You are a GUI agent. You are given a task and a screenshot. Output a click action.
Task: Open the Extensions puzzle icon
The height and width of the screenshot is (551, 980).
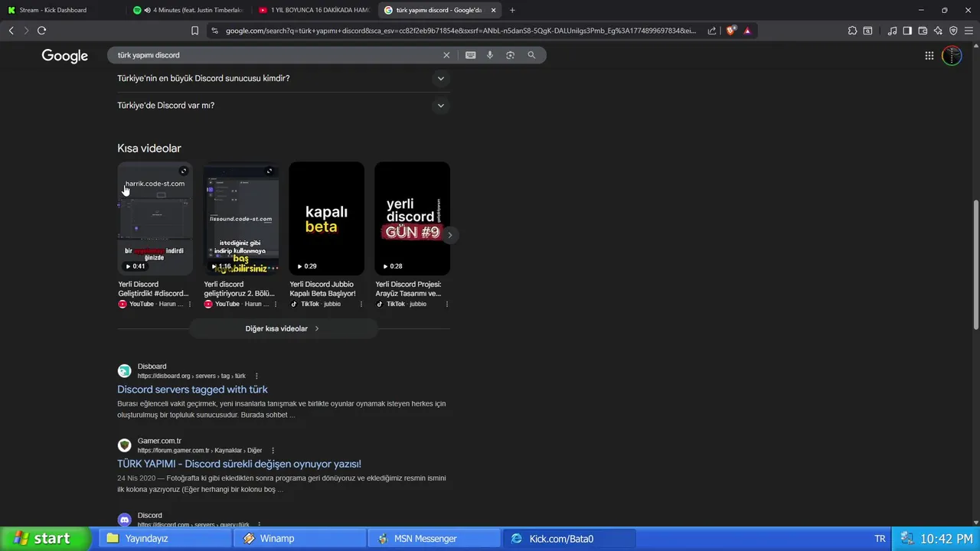tap(852, 31)
